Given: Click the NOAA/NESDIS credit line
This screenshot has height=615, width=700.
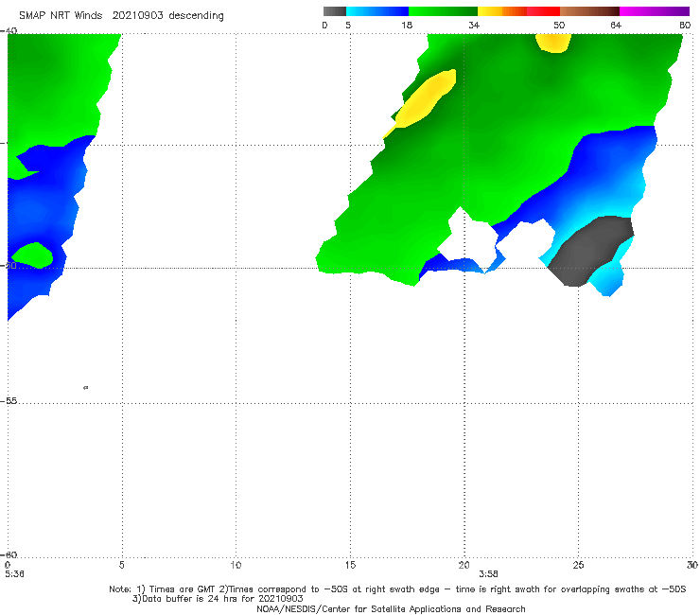Looking at the screenshot, I should pyautogui.click(x=391, y=609).
